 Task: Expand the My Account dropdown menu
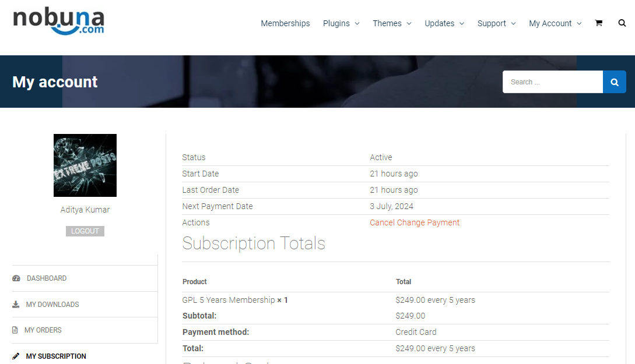[x=555, y=23]
